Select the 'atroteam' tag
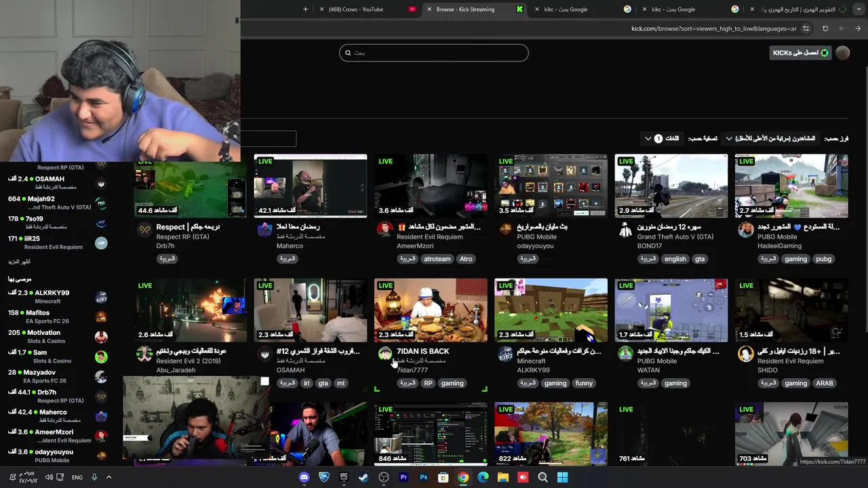Viewport: 868px width, 488px height. click(x=437, y=259)
